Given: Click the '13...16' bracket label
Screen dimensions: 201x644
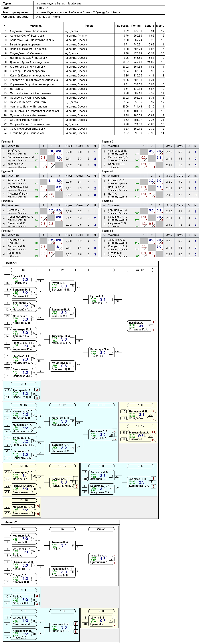Looking at the screenshot, I should (x=24, y=466).
